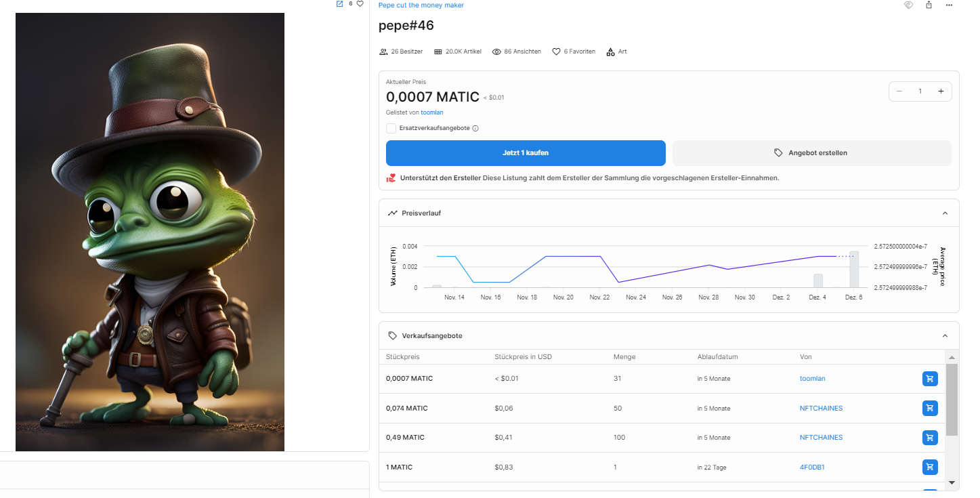Click the tag icon beside Verkaufsangebote
The width and height of the screenshot is (980, 498).
[392, 335]
